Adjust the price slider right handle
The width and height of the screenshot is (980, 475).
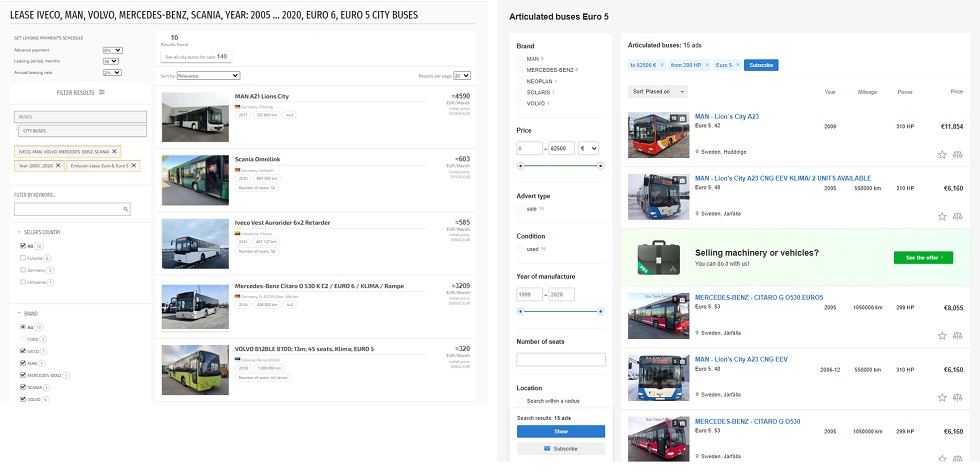pyautogui.click(x=601, y=166)
